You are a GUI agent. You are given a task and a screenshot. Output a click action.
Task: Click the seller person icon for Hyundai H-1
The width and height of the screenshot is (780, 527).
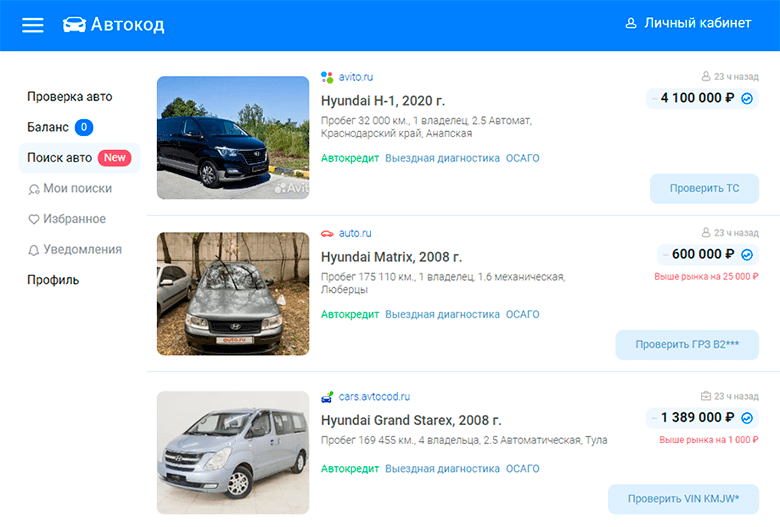pyautogui.click(x=706, y=77)
